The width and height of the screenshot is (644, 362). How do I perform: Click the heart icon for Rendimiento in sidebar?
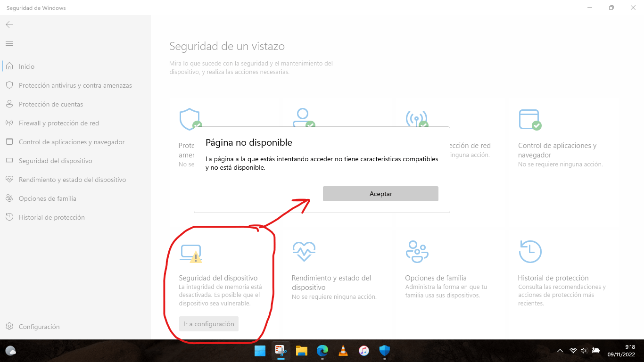point(9,180)
